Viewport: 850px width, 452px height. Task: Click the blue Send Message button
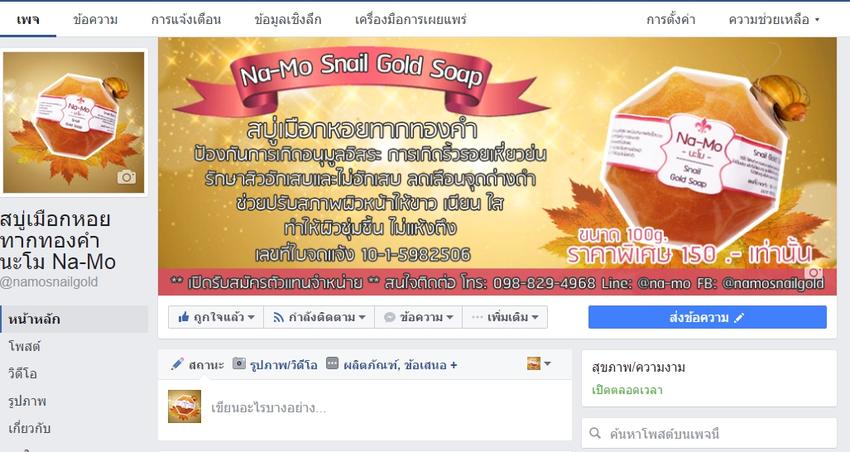coord(707,317)
